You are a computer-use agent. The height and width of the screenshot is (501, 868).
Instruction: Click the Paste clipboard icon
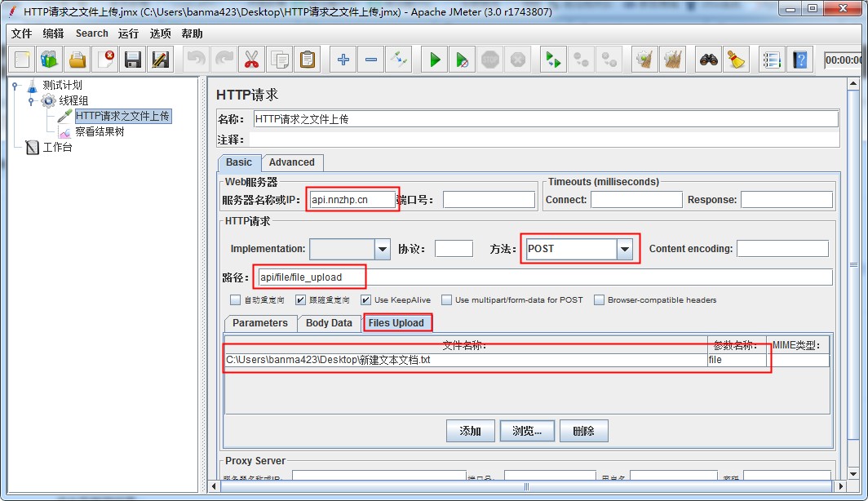pyautogui.click(x=308, y=60)
